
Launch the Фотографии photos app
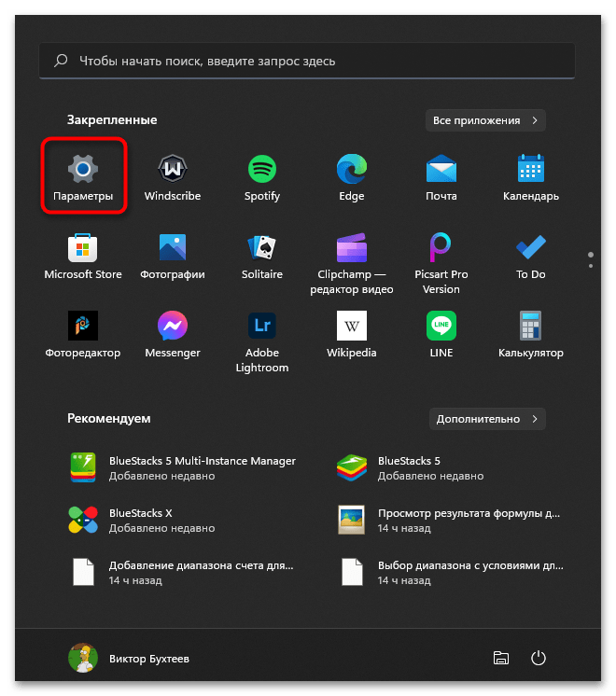coord(173,247)
